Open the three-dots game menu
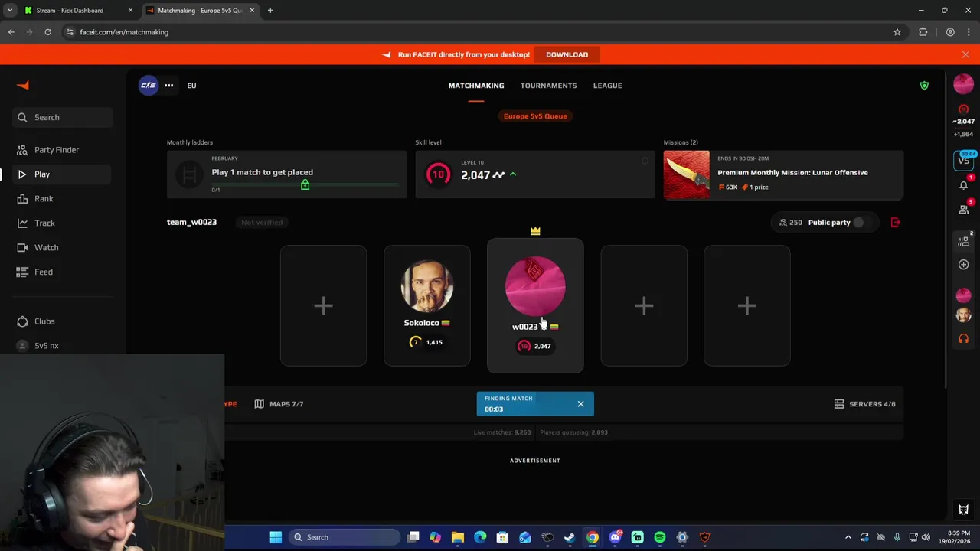Screen dimensions: 980x551 pyautogui.click(x=168, y=86)
